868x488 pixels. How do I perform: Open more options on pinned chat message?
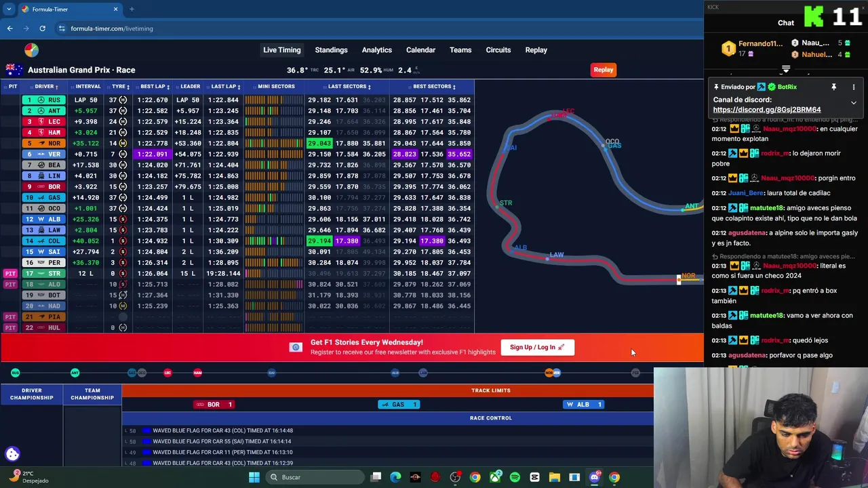[854, 87]
